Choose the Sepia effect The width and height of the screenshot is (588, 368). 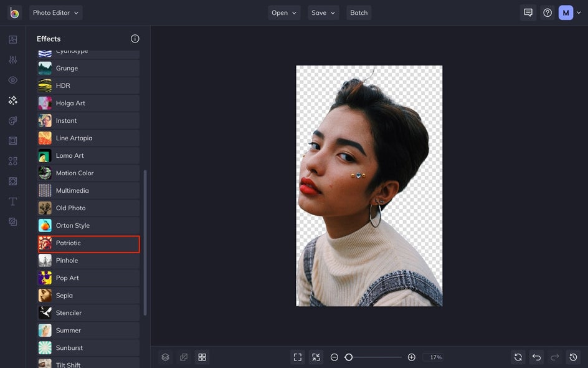[x=88, y=296]
